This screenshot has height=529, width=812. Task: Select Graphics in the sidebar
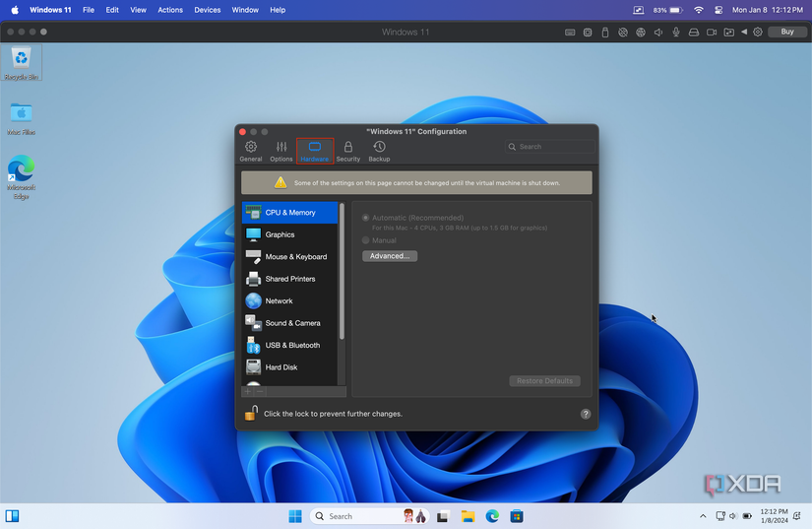pos(290,234)
